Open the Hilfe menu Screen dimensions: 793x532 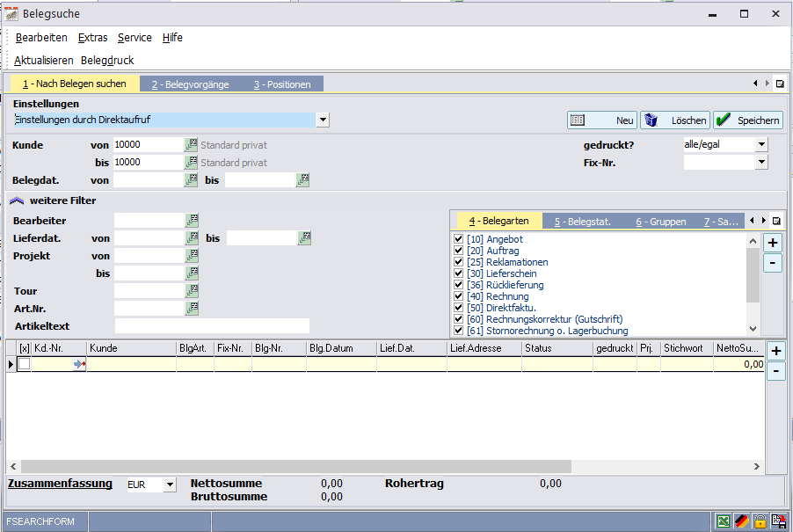(172, 38)
